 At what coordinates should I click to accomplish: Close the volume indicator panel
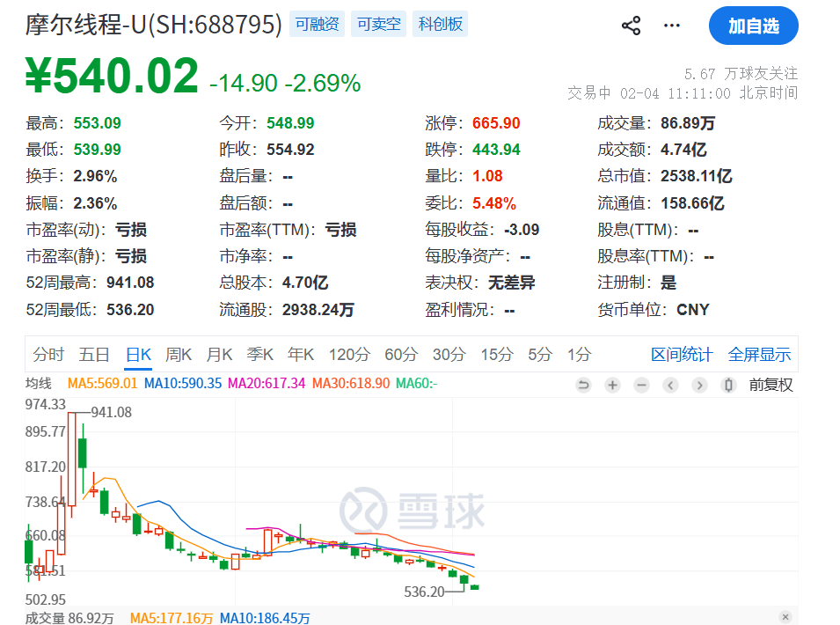point(785,617)
